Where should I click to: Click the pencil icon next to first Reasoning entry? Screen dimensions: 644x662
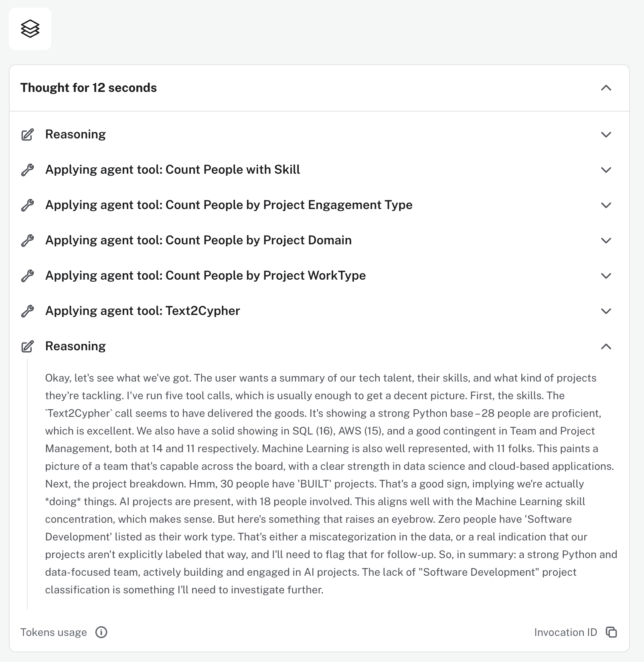point(27,134)
